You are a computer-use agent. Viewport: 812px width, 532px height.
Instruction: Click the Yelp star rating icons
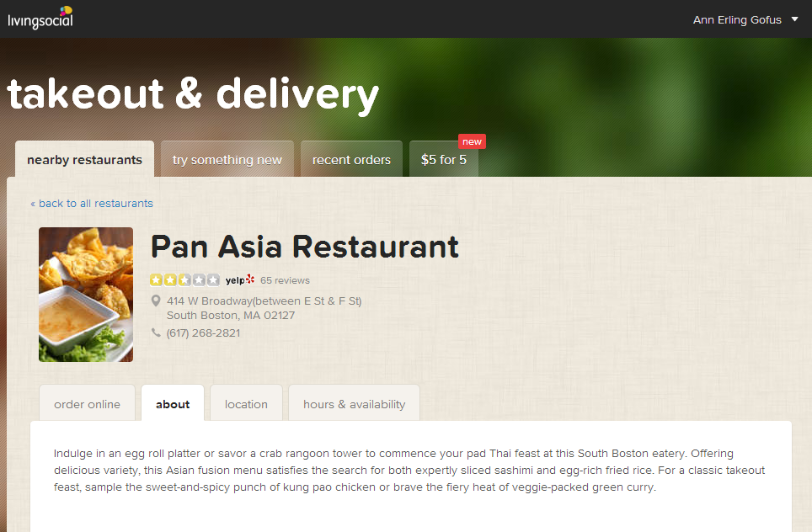click(184, 280)
